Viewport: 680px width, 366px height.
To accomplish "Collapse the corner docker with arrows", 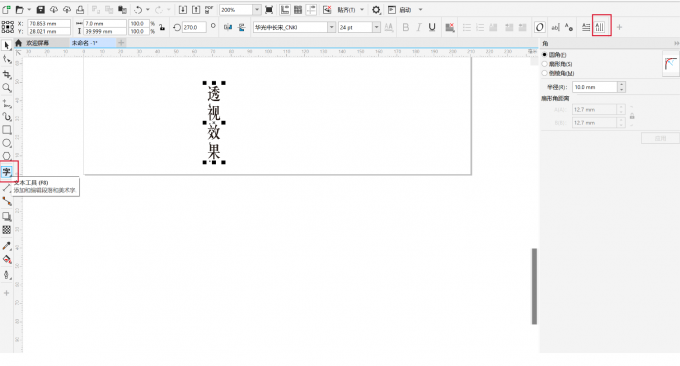I will pos(677,43).
